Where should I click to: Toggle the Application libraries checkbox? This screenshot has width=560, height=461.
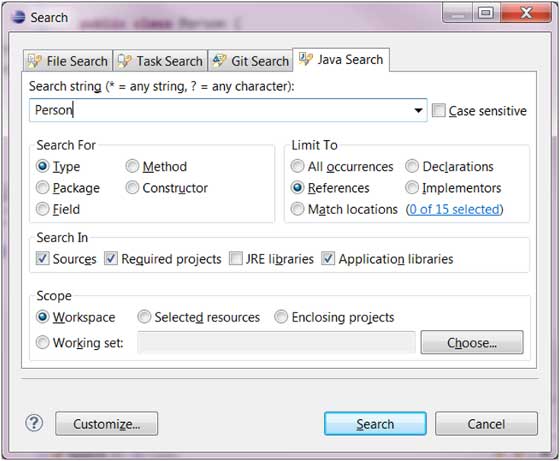pos(328,259)
